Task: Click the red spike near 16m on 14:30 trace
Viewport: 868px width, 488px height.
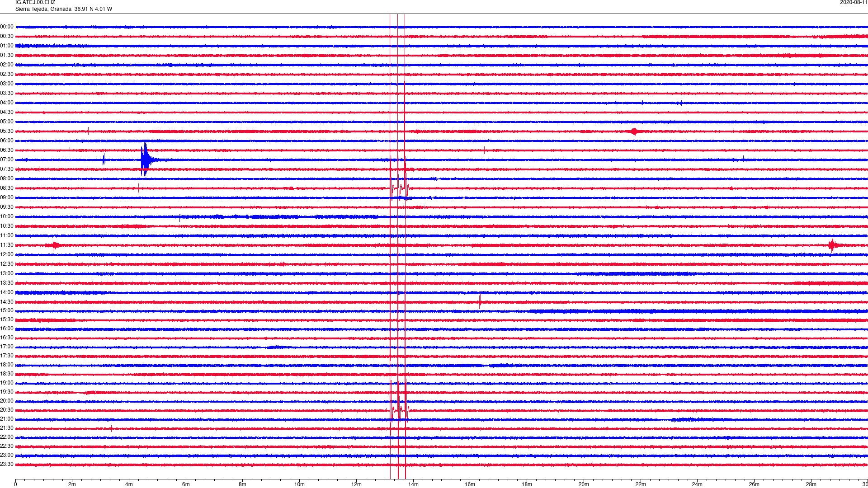Action: [480, 301]
